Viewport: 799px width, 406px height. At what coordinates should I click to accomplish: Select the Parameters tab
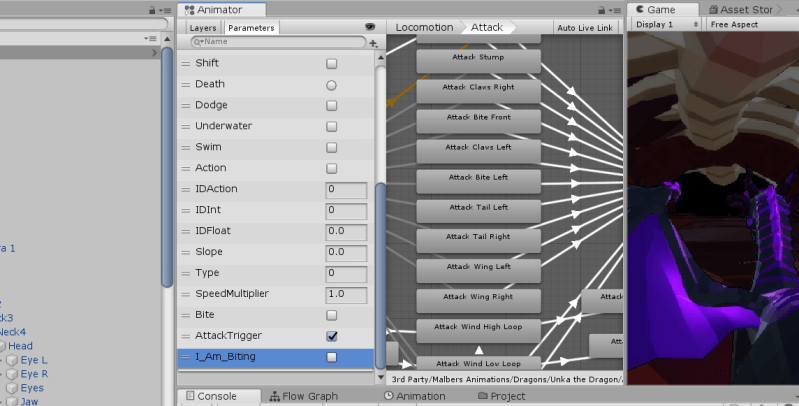[x=251, y=28]
